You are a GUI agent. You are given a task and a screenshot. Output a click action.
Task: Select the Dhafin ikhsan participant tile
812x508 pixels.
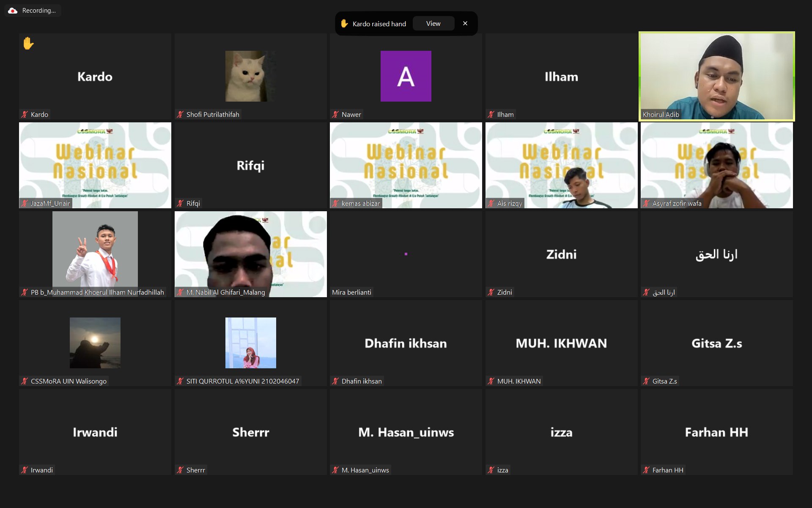406,343
